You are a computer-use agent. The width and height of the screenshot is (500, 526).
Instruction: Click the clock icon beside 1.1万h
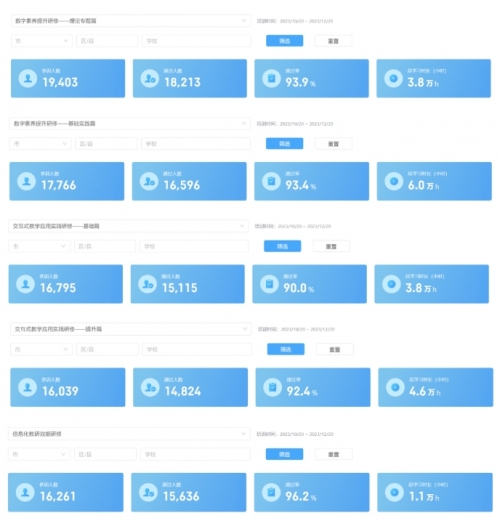394,492
